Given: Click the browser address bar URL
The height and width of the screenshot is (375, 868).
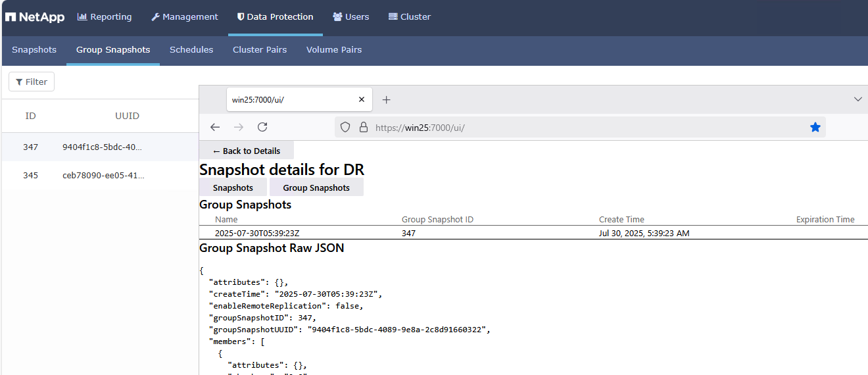Looking at the screenshot, I should [x=420, y=128].
